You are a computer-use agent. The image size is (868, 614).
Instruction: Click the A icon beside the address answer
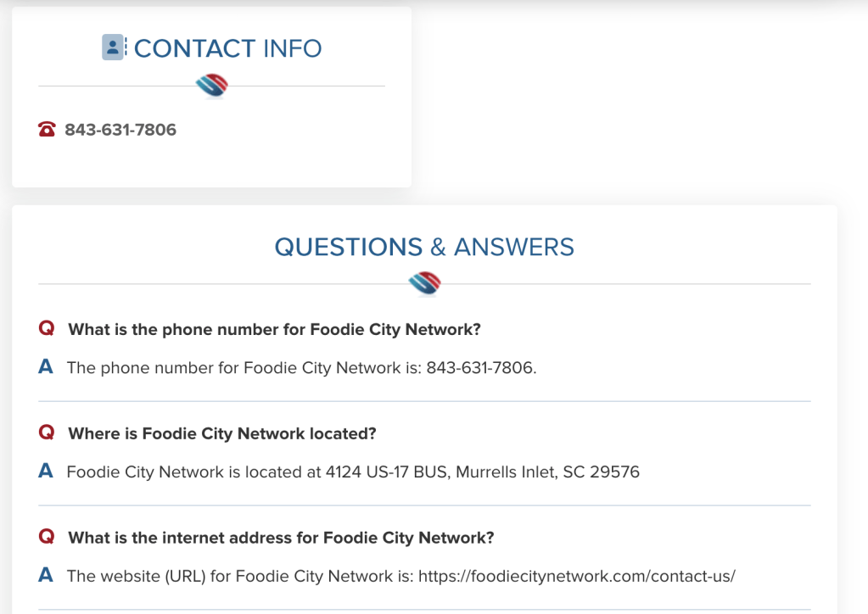click(x=47, y=472)
